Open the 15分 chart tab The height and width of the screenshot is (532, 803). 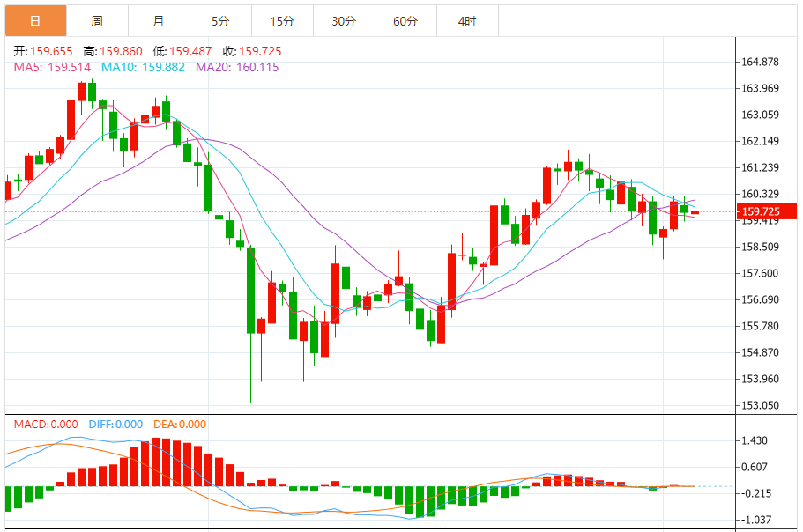click(x=282, y=21)
